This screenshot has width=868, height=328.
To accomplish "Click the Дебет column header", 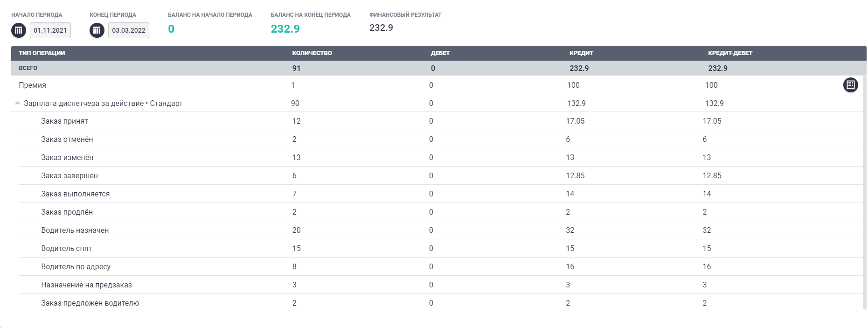I will [x=440, y=53].
